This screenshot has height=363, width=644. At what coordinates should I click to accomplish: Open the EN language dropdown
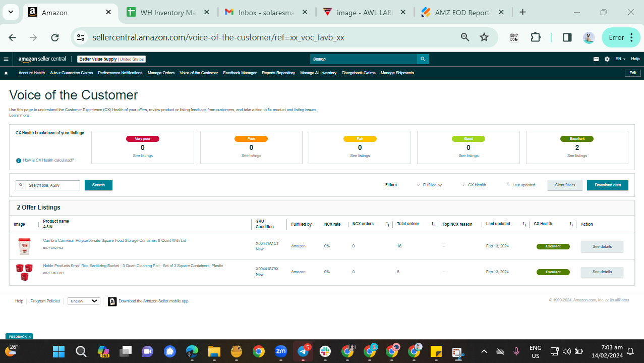coord(620,59)
